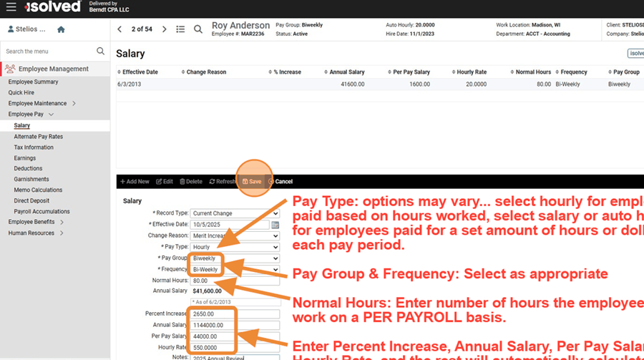Open the Effective Date calendar icon
Viewport: 644px width, 360px height.
click(x=275, y=225)
